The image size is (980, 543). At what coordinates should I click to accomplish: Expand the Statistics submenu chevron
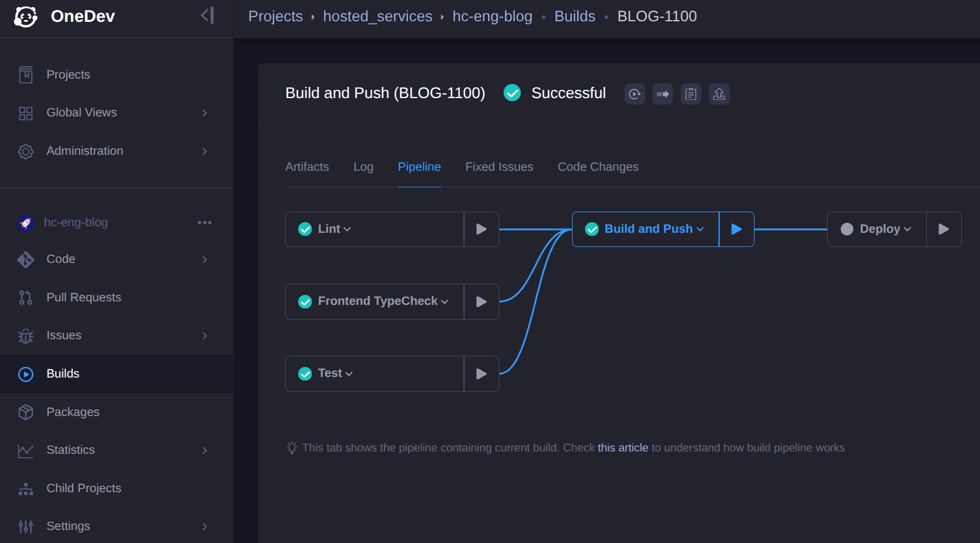pyautogui.click(x=205, y=450)
